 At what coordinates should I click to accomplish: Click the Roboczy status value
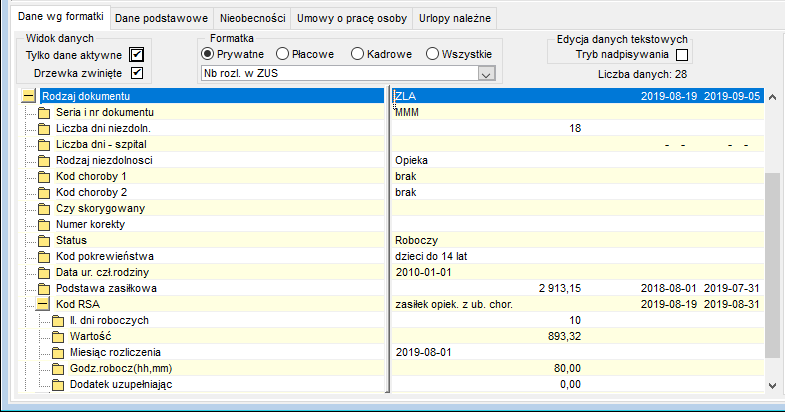[416, 240]
